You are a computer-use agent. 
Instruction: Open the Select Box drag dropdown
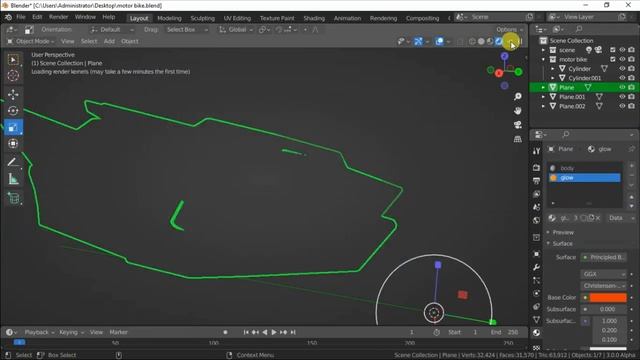point(187,30)
